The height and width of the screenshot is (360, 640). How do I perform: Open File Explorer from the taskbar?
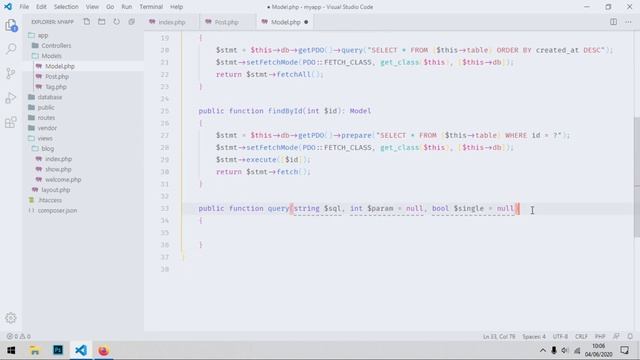pyautogui.click(x=35, y=351)
